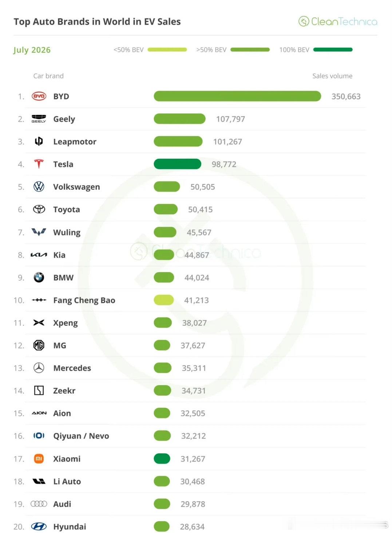Select the Volkswagen logo

[39, 187]
